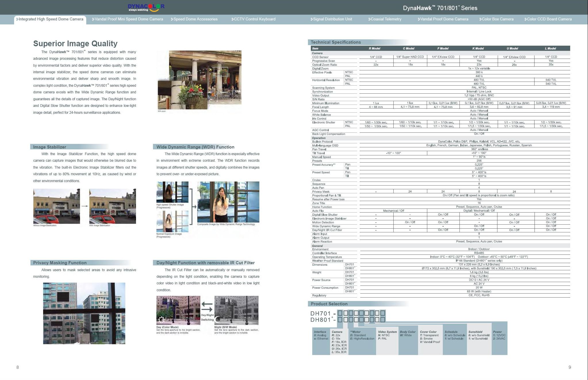Viewport: 588px width, 380px height.
Task: Click the Without Image Stabilization photo
Action: pyautogui.click(x=57, y=206)
